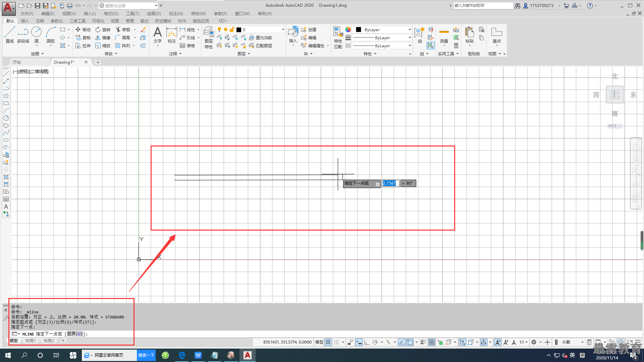Click the black layer color swatch
Viewport: 644px width, 362px height.
[239, 29]
